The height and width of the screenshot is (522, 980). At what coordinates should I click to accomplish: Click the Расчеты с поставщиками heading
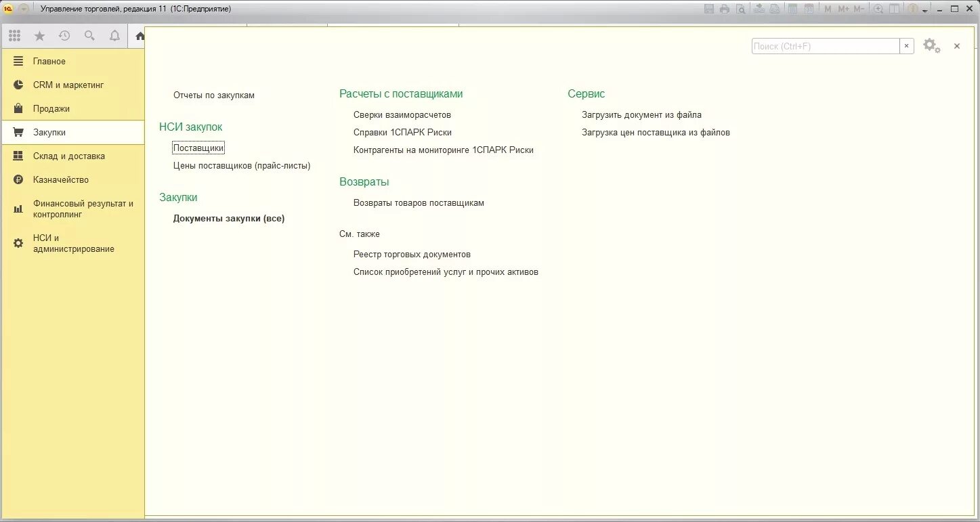click(401, 94)
